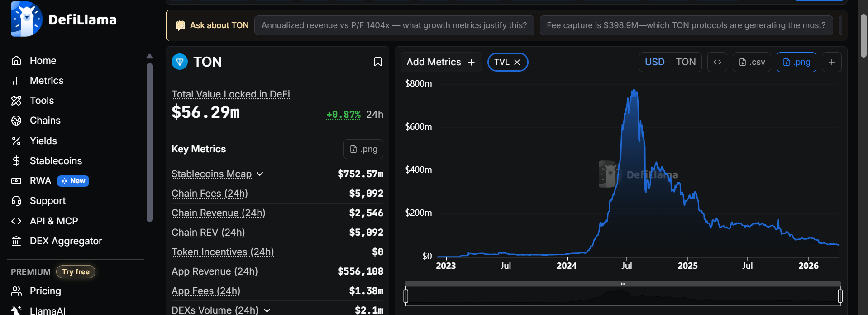868x315 pixels.
Task: Select the annualized revenue vs P/F question
Action: [394, 25]
